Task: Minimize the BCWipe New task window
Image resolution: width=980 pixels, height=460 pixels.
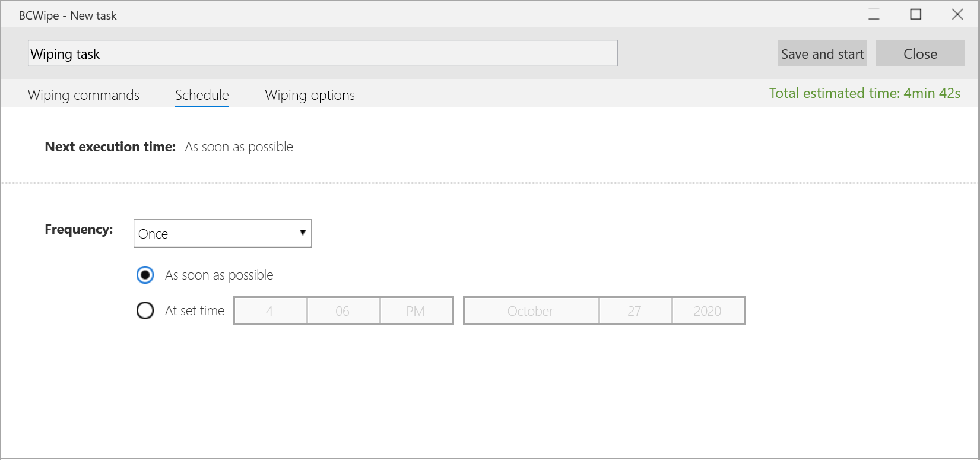Action: (874, 15)
